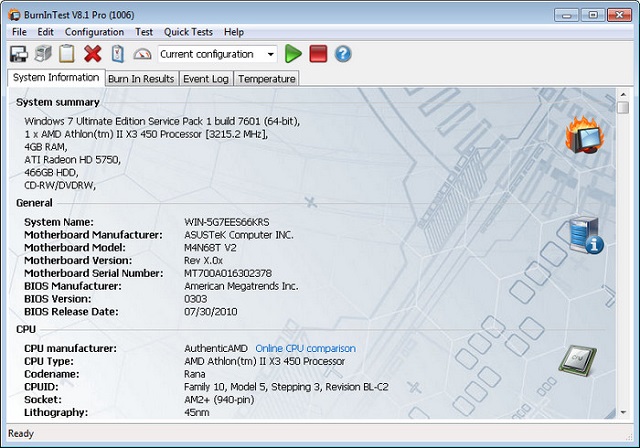Open the Test menu
The image size is (640, 448).
(144, 32)
